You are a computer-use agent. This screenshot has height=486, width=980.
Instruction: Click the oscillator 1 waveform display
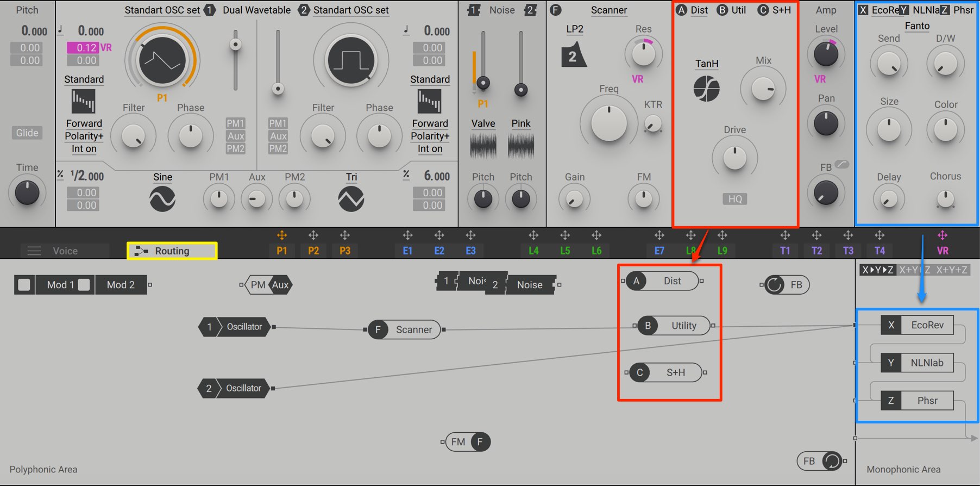click(162, 61)
